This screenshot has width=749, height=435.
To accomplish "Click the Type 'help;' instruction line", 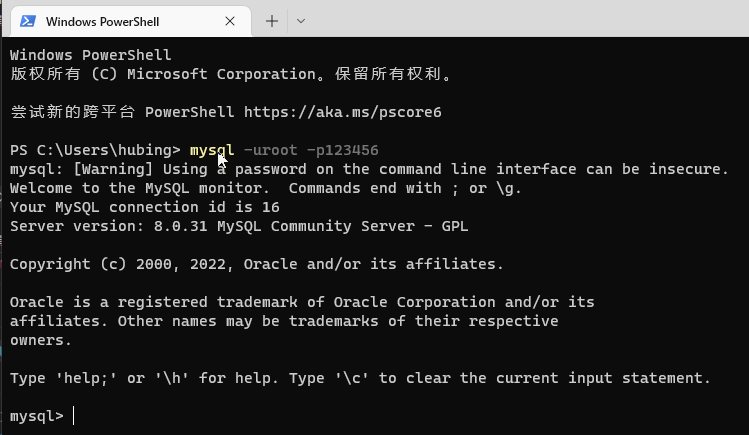I will click(360, 378).
